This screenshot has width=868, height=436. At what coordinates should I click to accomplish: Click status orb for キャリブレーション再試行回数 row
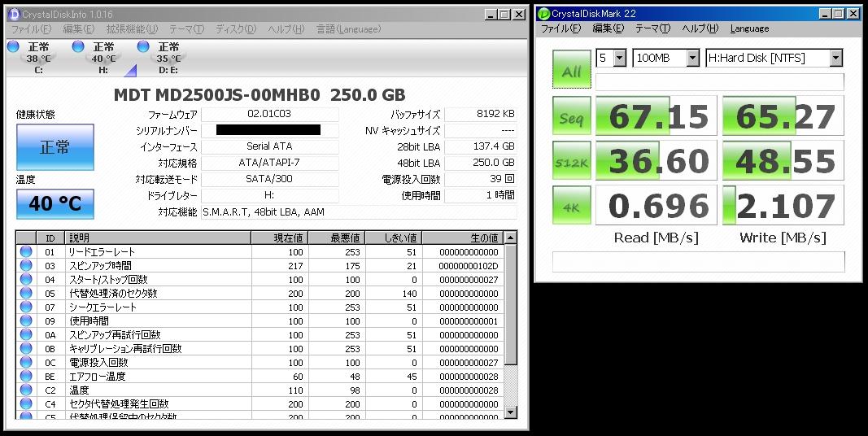coord(26,349)
